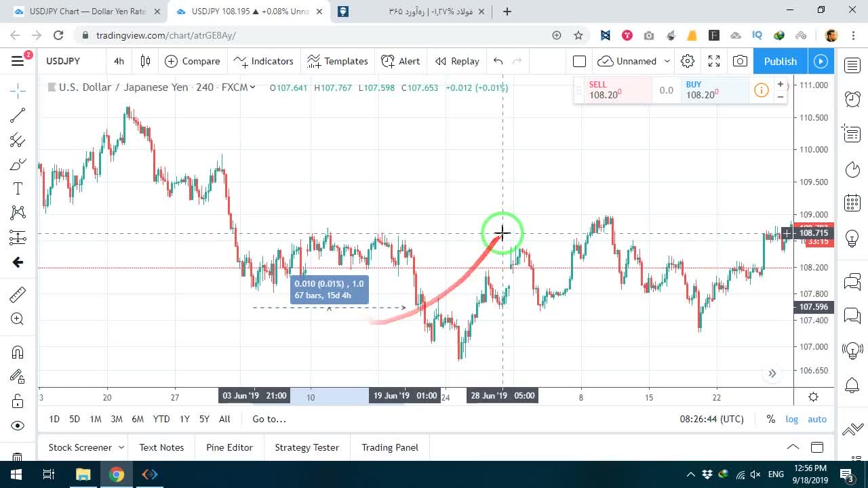Open the Pine Editor tab
This screenshot has width=868, height=488.
229,447
